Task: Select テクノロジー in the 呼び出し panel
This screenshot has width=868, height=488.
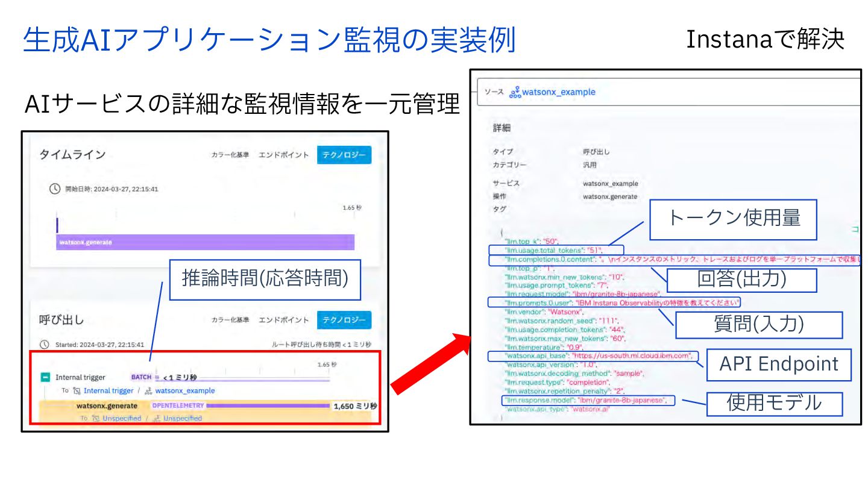Action: 344,321
